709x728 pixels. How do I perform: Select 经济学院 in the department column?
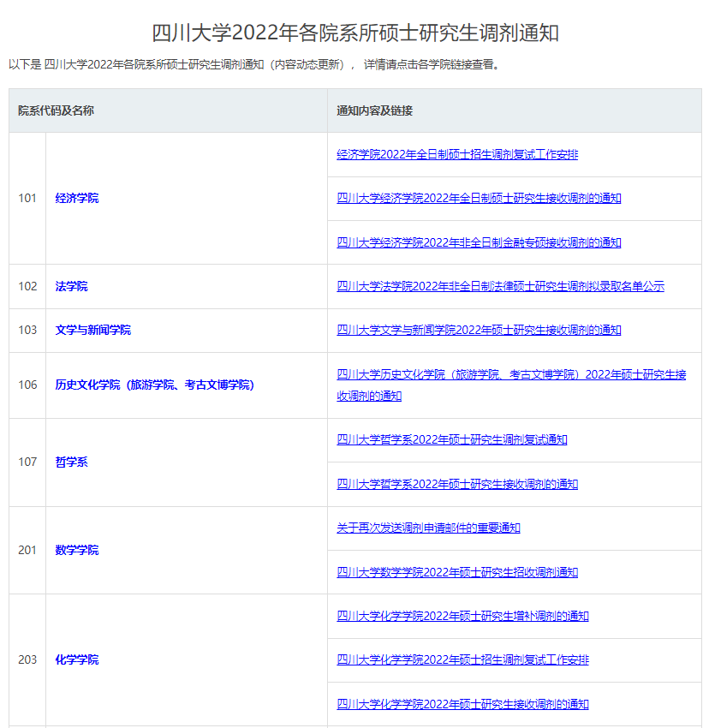(77, 198)
